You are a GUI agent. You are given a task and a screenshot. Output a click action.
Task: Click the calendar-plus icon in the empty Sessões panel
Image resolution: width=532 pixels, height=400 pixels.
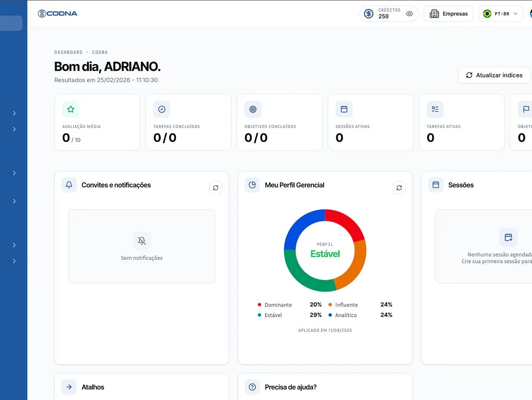pyautogui.click(x=508, y=237)
